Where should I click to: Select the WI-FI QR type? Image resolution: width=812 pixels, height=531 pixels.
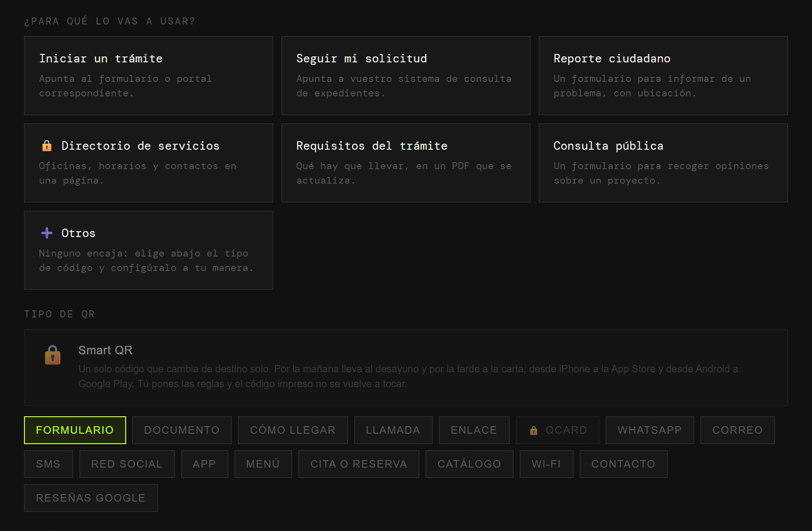pos(546,464)
